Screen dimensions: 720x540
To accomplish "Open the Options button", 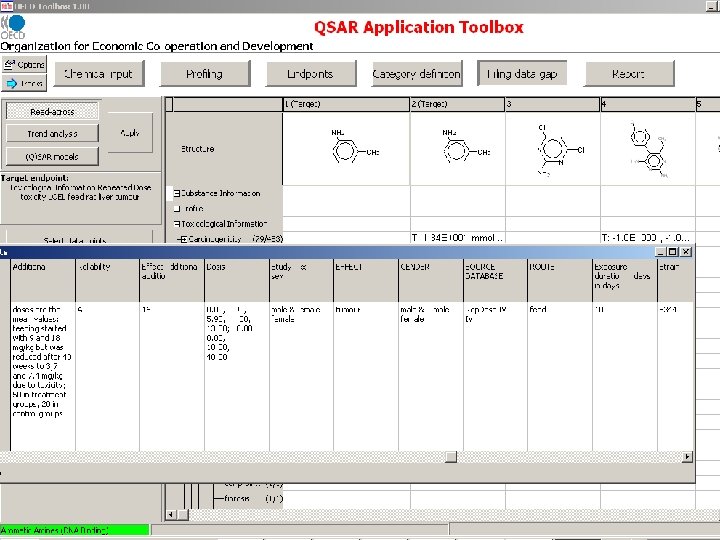I will point(24,64).
